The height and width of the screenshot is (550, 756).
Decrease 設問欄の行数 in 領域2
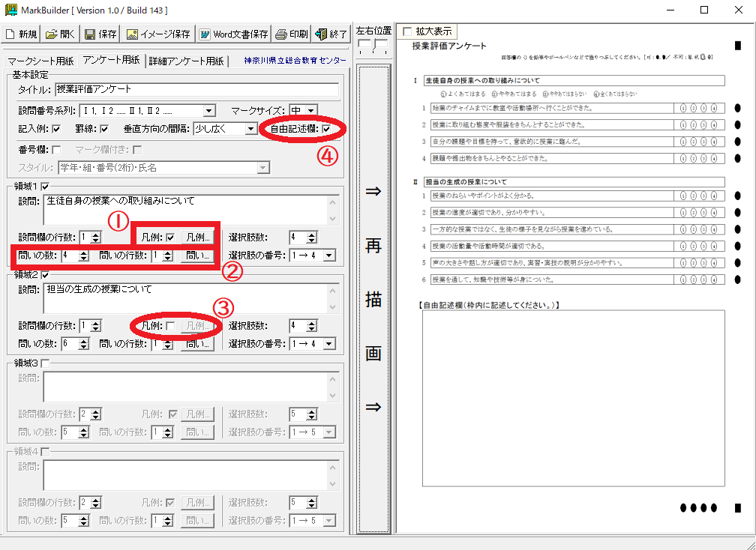click(x=96, y=329)
